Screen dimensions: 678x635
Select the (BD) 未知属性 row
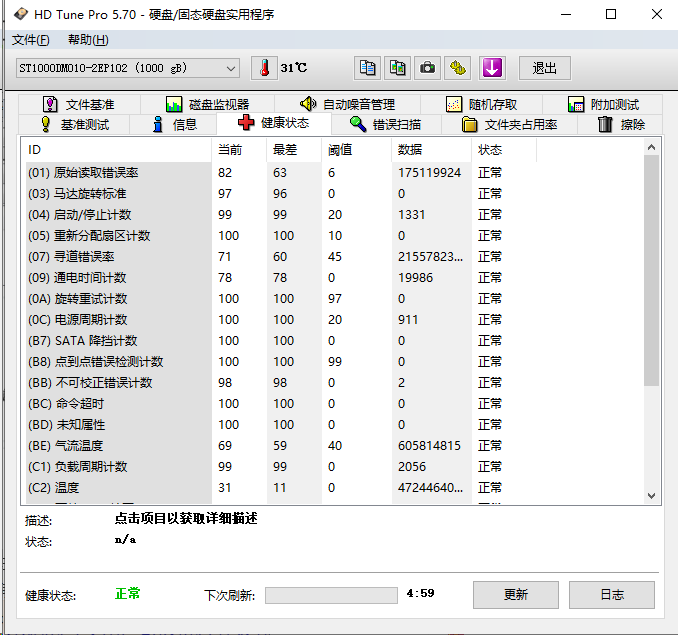tap(281, 425)
